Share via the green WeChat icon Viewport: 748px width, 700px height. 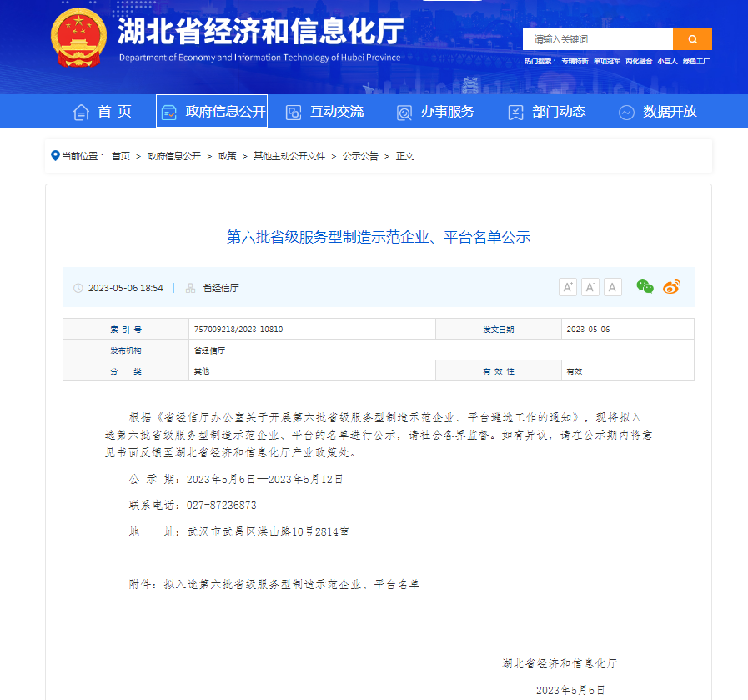coord(645,287)
